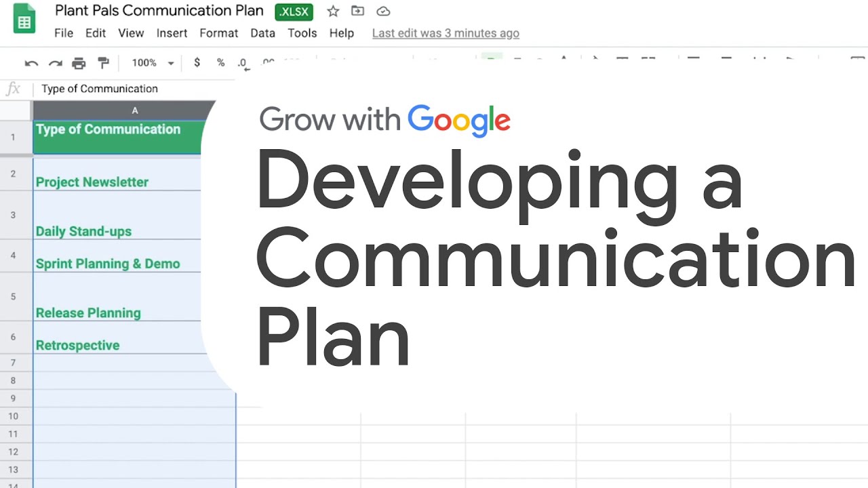Check the cloud document status icon
868x488 pixels.
point(383,11)
